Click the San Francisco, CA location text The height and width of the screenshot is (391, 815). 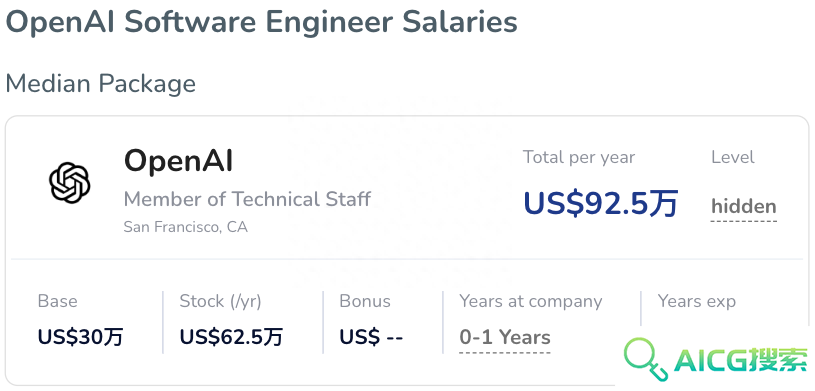tap(186, 227)
